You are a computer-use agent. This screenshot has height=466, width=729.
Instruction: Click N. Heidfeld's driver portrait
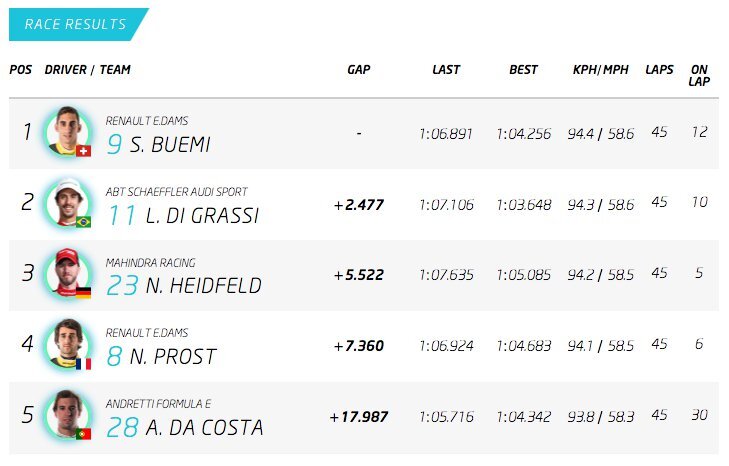click(x=67, y=273)
